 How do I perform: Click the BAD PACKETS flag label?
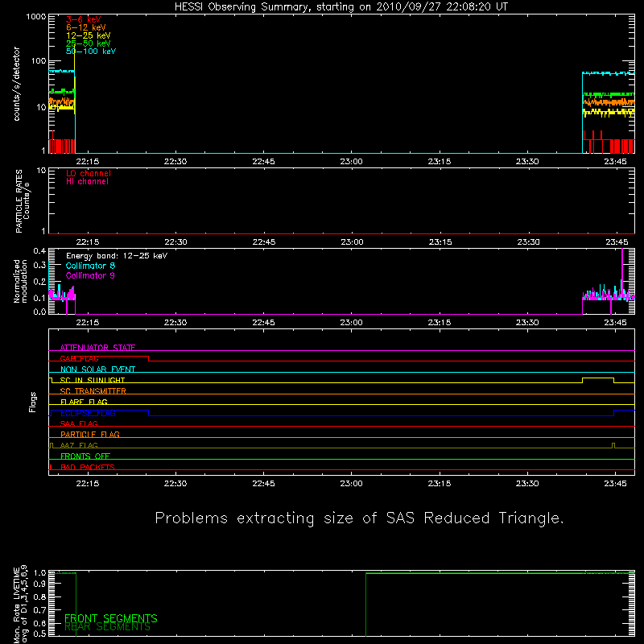pyautogui.click(x=88, y=467)
